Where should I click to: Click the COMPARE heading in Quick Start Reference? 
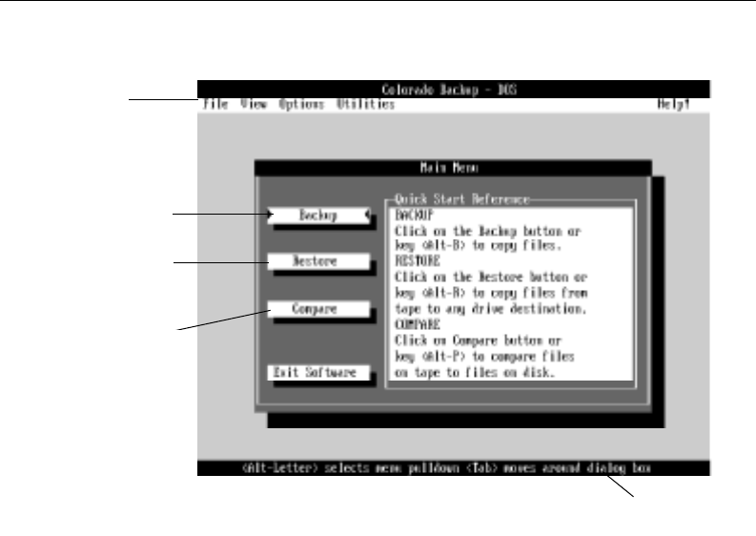click(x=418, y=324)
